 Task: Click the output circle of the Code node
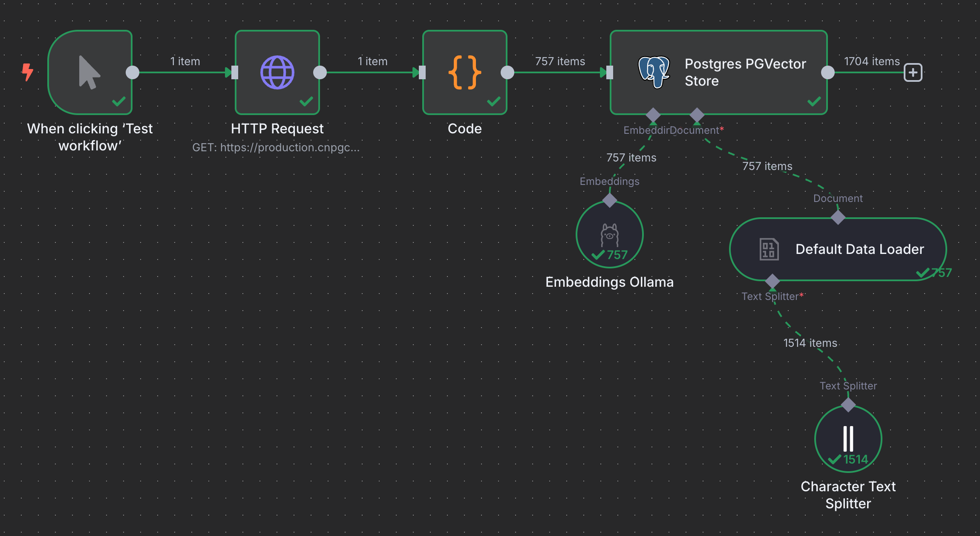coord(507,72)
